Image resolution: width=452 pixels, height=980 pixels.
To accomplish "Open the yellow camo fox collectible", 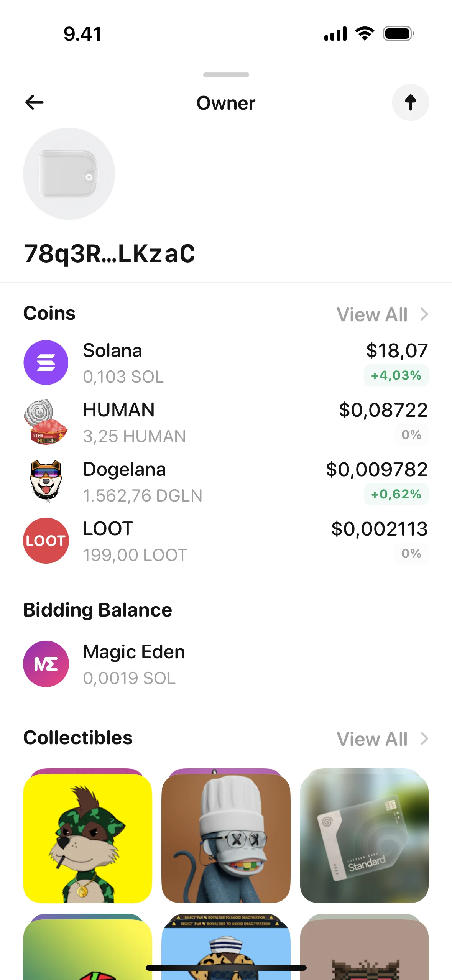I will [88, 838].
